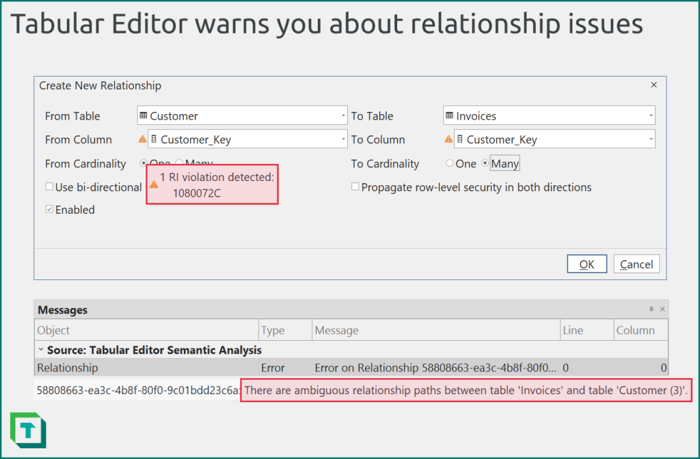Collapse the Tabular Editor Semantic Analysis source group
The height and width of the screenshot is (459, 700).
(41, 350)
